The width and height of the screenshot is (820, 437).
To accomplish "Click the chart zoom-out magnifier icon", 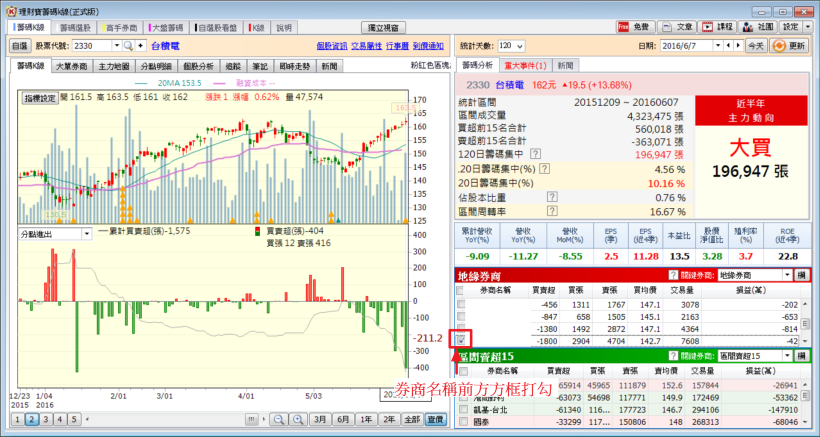I will 279,419.
